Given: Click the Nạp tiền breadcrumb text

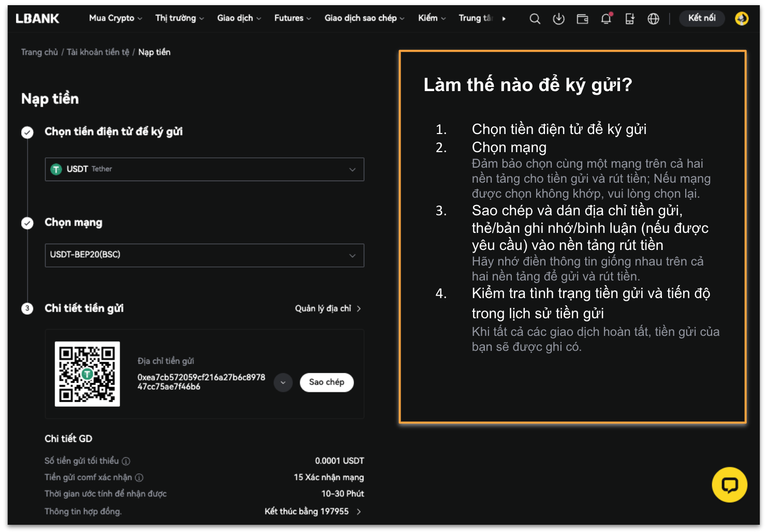Looking at the screenshot, I should [154, 52].
